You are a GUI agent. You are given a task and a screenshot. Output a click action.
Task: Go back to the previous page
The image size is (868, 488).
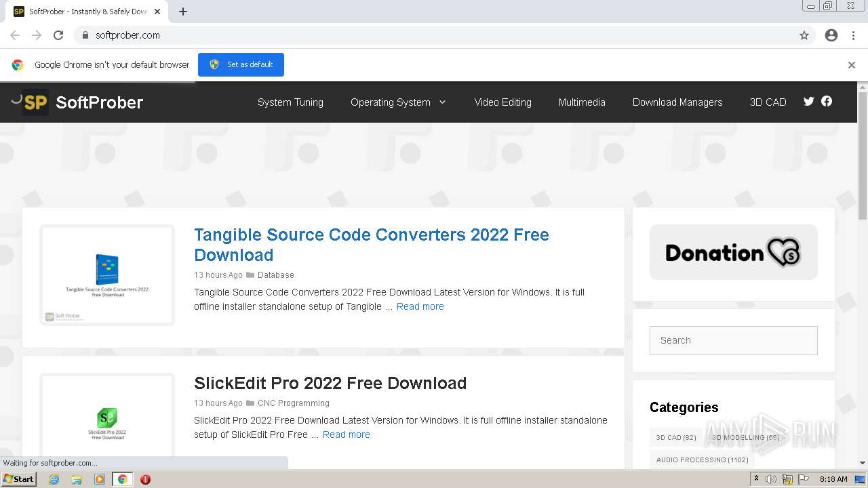[15, 35]
